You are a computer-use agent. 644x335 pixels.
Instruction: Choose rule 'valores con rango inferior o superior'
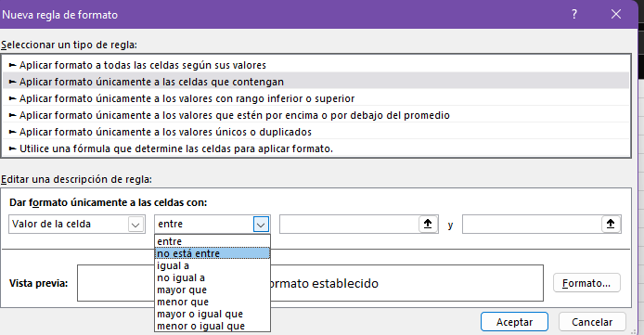click(x=316, y=98)
